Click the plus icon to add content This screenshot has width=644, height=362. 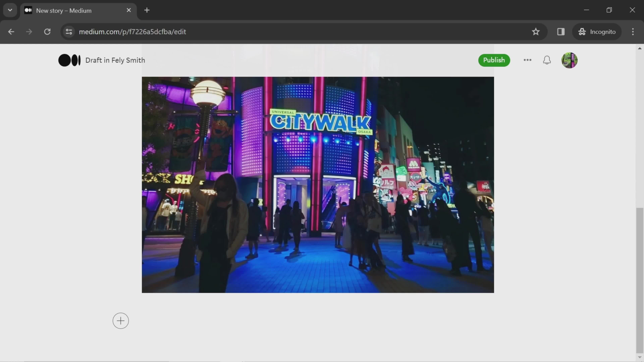[121, 321]
